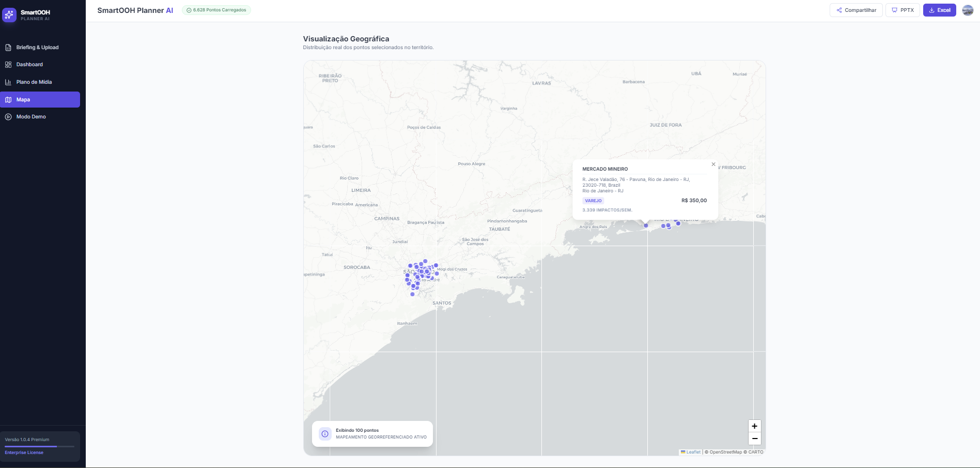
Task: Click the Modo Demo play icon
Action: [8, 117]
